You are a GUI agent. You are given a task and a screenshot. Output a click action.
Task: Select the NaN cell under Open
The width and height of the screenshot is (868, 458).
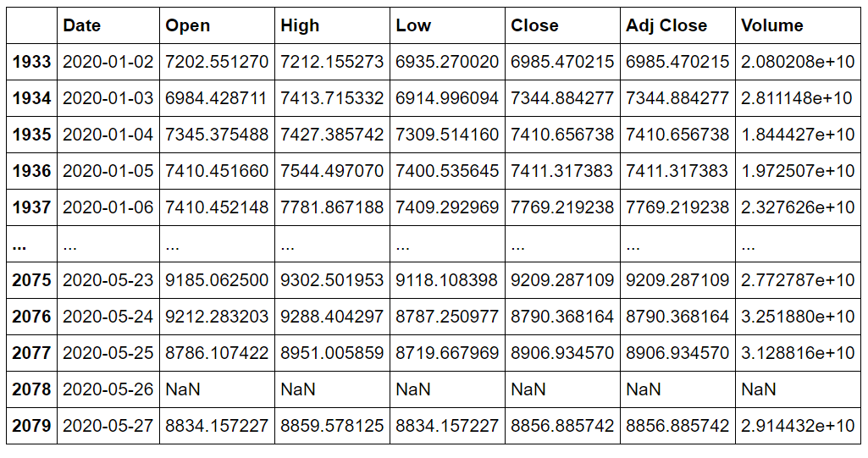pyautogui.click(x=183, y=389)
